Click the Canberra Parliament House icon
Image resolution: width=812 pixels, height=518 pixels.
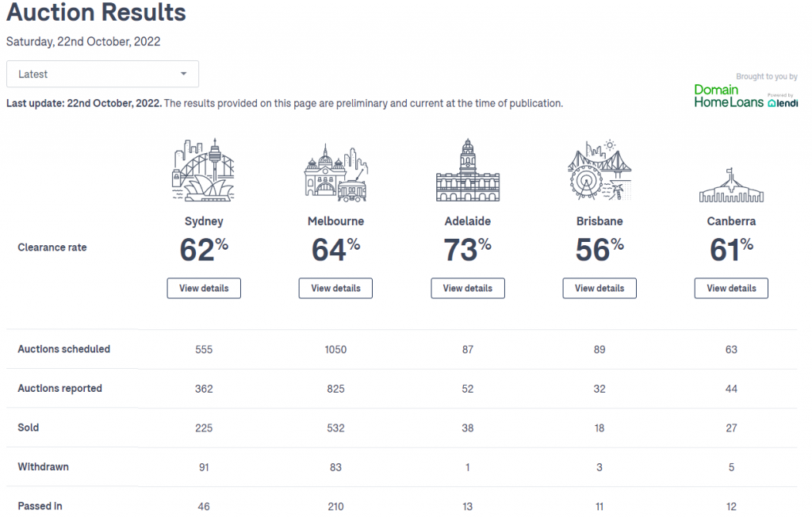pos(731,185)
